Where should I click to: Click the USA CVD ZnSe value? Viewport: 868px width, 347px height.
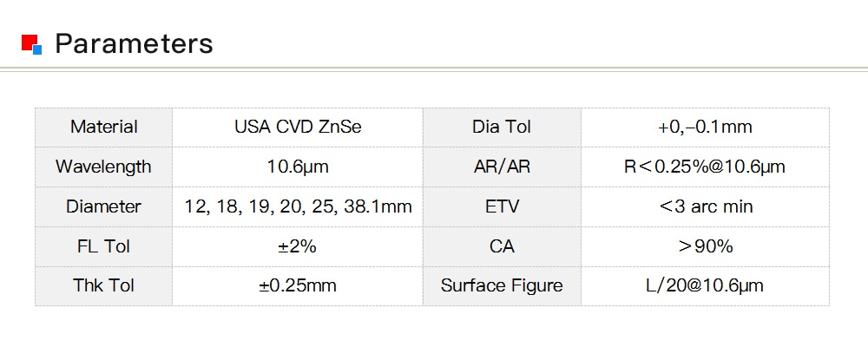tap(298, 128)
